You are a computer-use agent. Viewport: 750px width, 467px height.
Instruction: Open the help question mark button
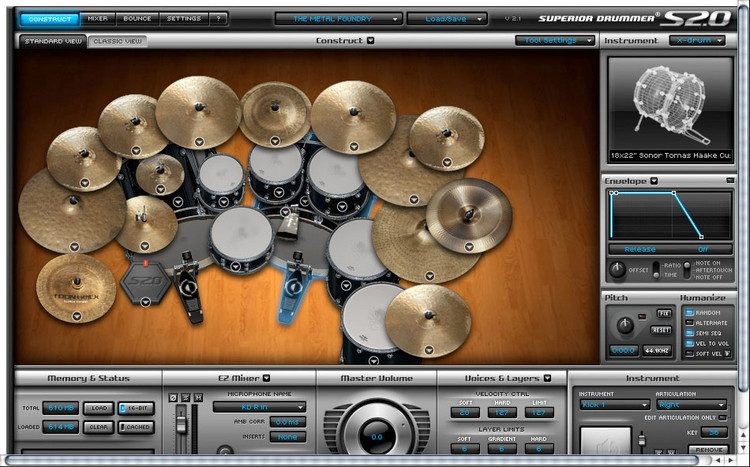[x=219, y=19]
